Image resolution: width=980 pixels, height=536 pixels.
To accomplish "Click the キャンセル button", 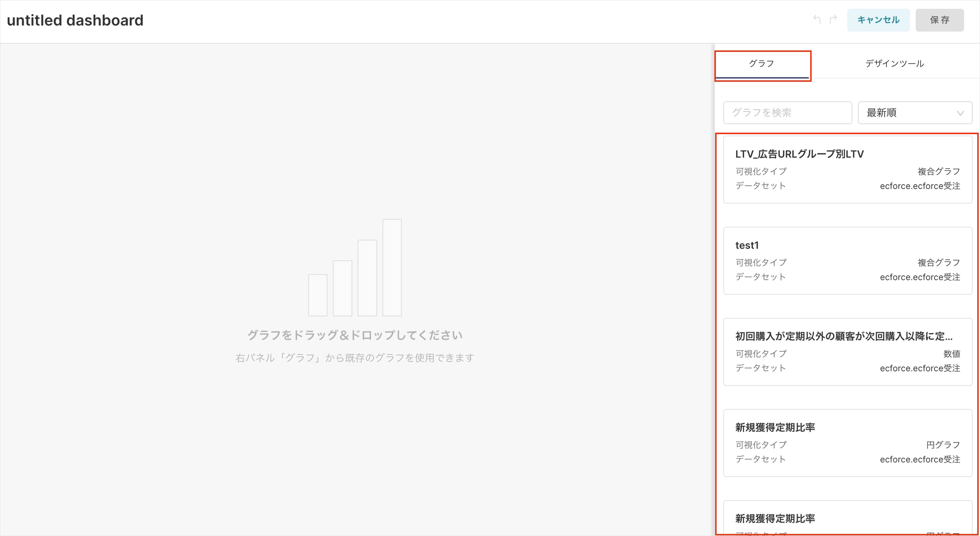I will 878,20.
